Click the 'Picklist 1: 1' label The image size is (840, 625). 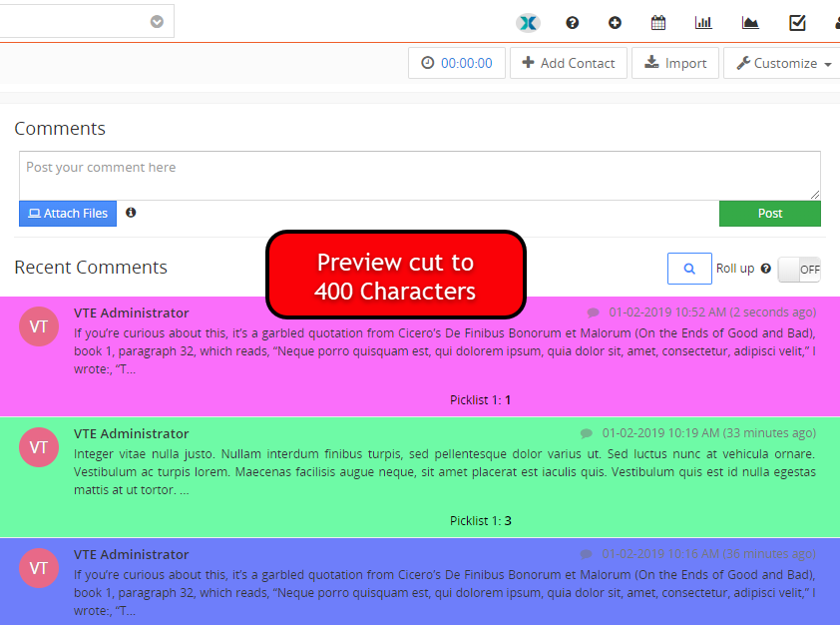(x=480, y=400)
